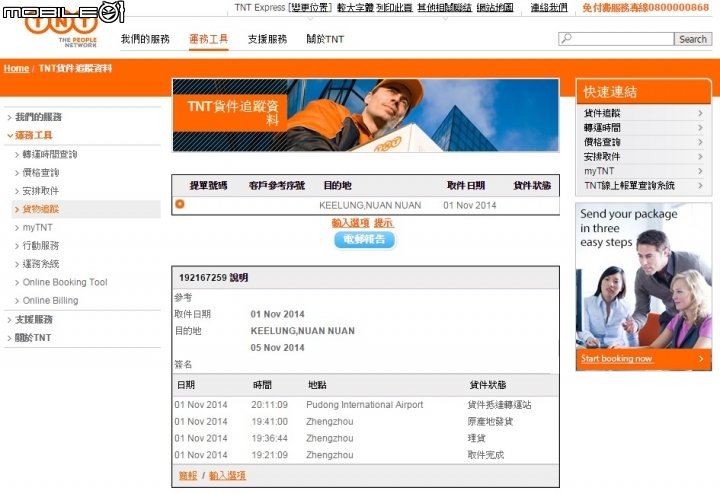Open 價格查詢 quick link

602,142
